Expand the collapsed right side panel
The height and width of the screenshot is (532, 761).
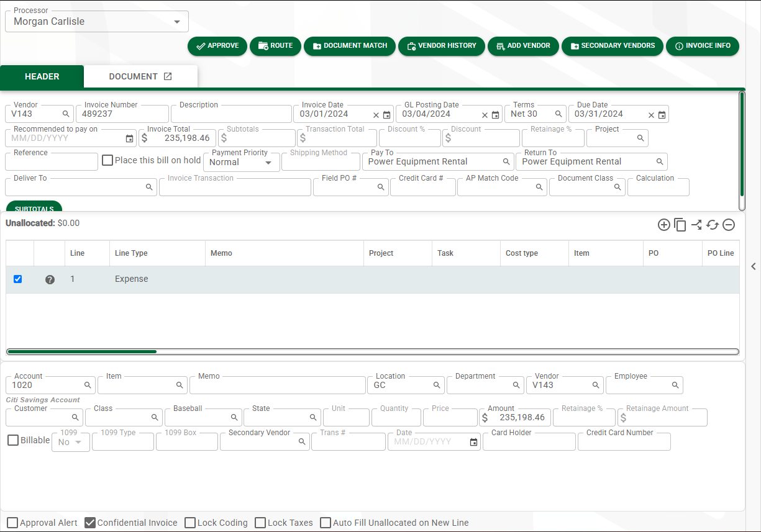click(x=754, y=266)
